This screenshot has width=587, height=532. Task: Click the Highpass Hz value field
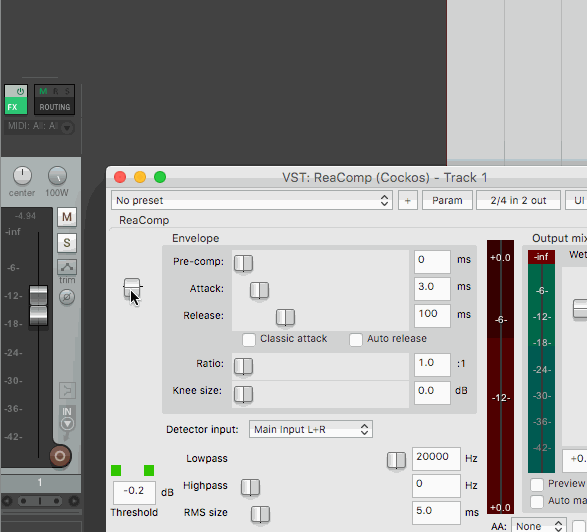pos(436,486)
